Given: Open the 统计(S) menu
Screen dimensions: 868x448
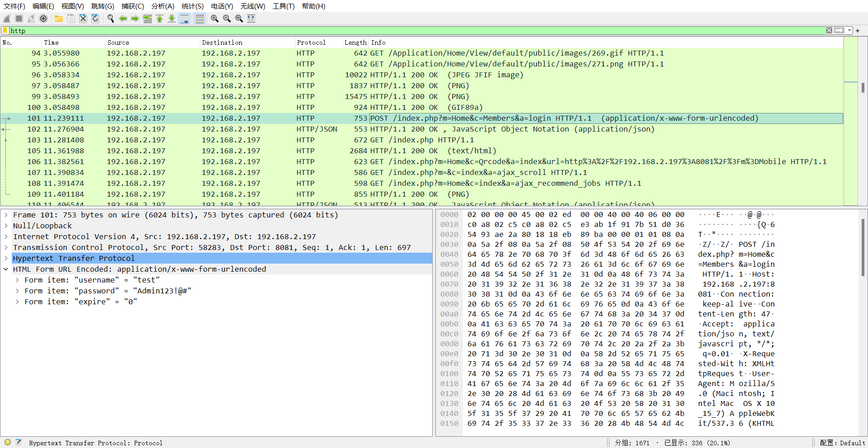Looking at the screenshot, I should pyautogui.click(x=193, y=6).
